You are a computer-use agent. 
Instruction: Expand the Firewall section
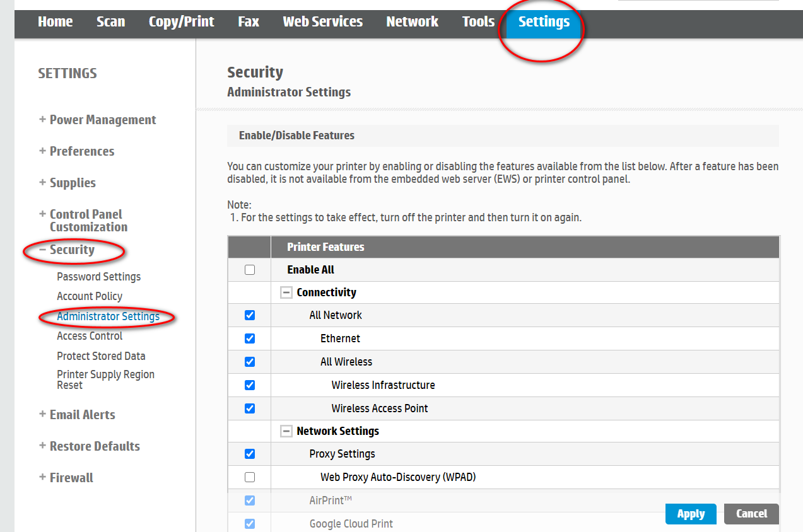[x=71, y=478]
